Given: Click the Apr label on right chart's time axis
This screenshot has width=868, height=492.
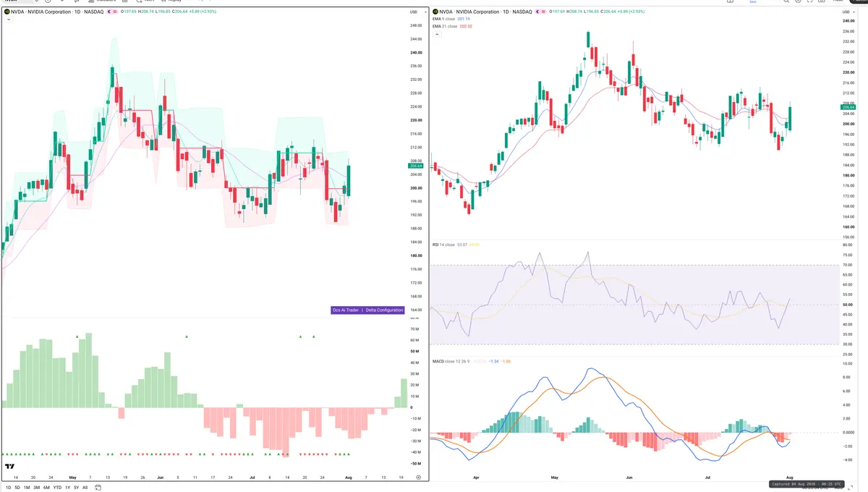Looking at the screenshot, I should point(475,478).
